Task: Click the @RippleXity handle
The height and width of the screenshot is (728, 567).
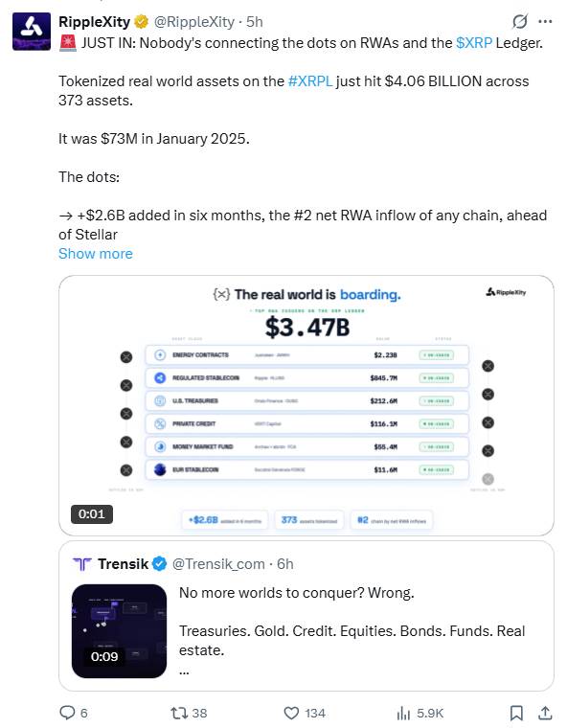Action: (194, 21)
